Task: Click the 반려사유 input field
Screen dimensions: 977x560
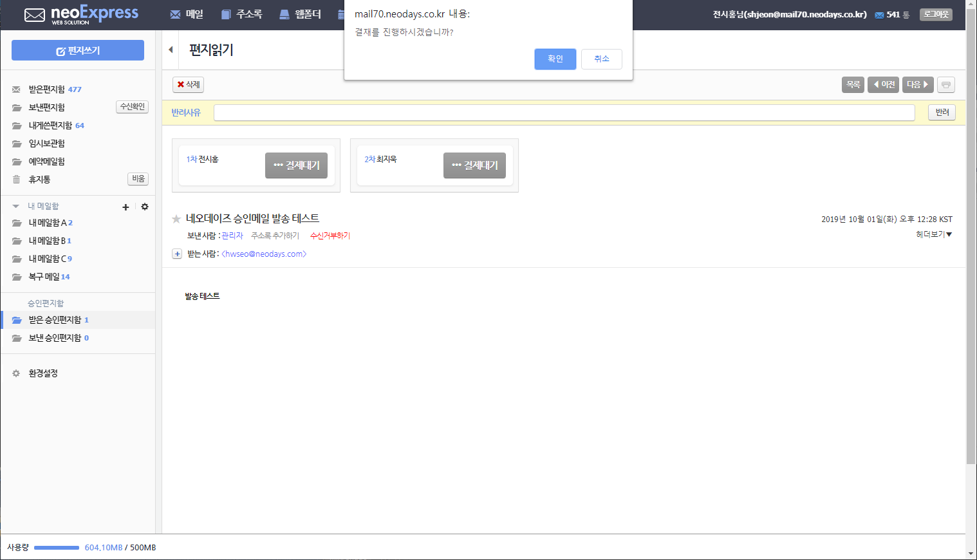Action: click(564, 113)
